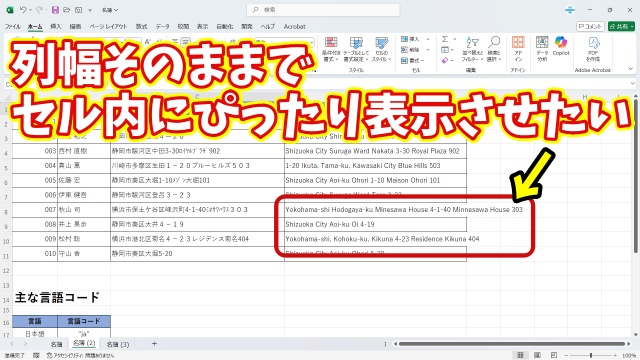Screen dimensions: 640x360
Task: Save workbook with purple floppy icon
Action: tap(55, 10)
